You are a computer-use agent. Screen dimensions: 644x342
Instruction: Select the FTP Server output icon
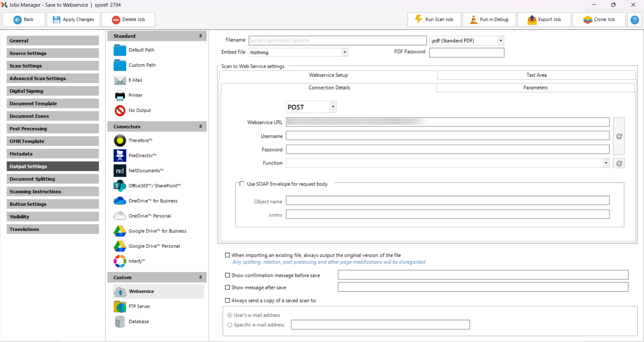pyautogui.click(x=120, y=306)
